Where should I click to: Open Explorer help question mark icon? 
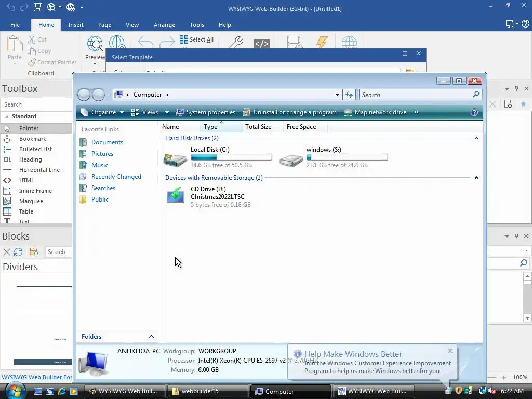(x=474, y=112)
